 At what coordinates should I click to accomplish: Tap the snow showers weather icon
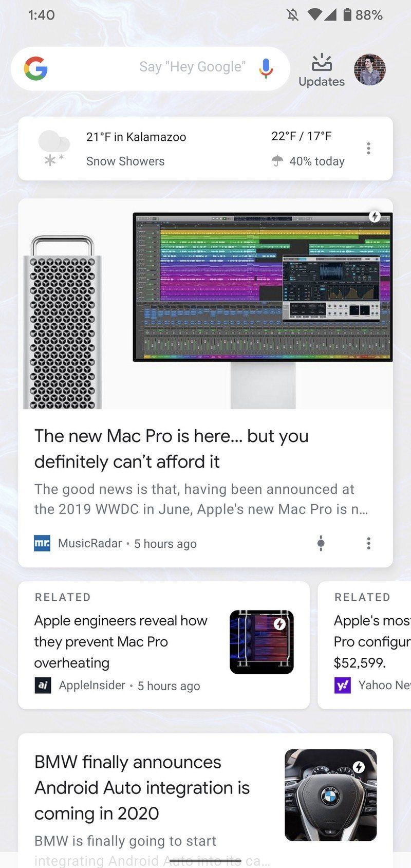pyautogui.click(x=54, y=148)
